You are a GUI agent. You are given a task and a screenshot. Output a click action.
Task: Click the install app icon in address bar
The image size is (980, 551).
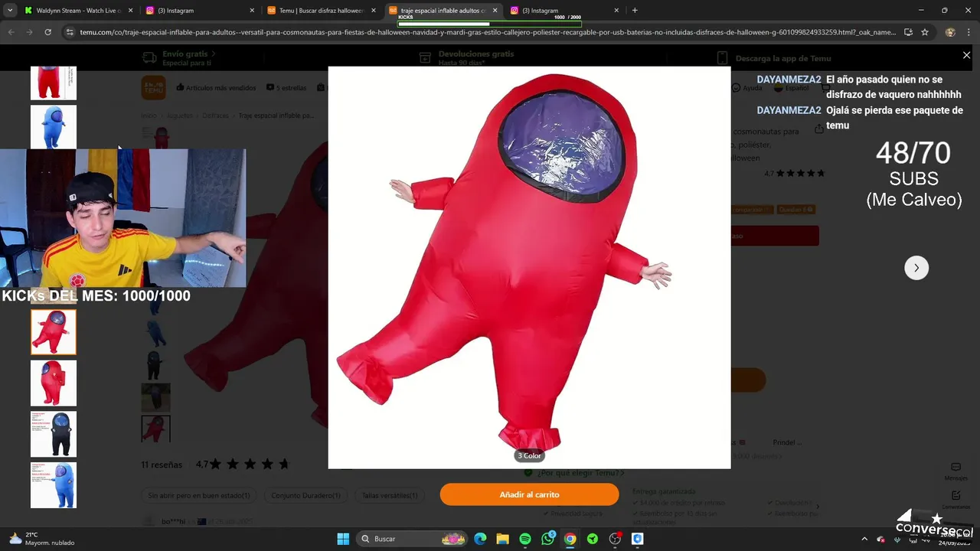tap(908, 32)
